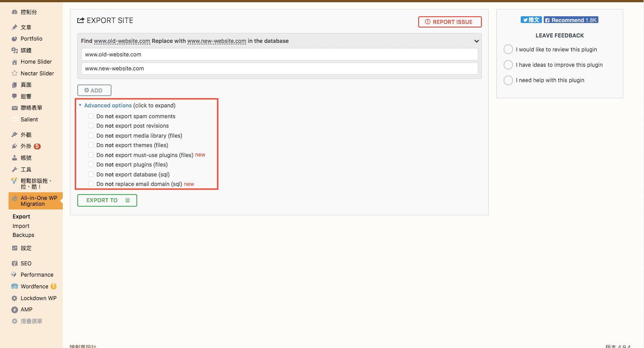Image resolution: width=644 pixels, height=348 pixels.
Task: Select I would like to review this plugin
Action: 508,49
